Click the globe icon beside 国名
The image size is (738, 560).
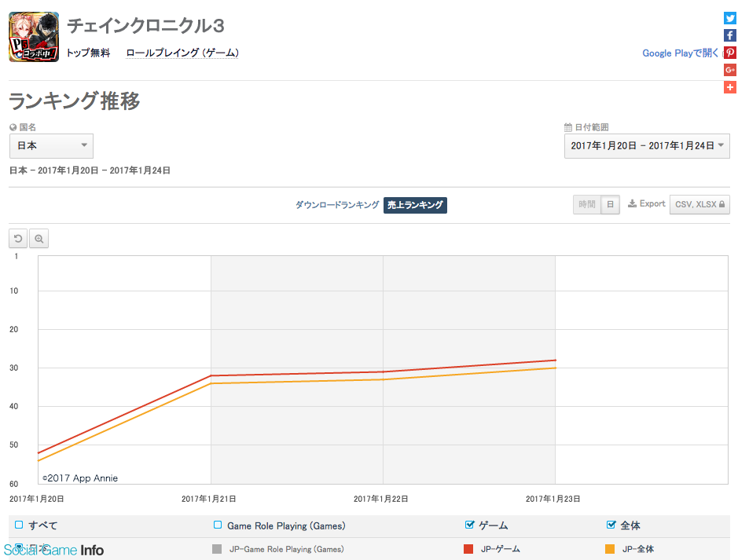[x=13, y=127]
